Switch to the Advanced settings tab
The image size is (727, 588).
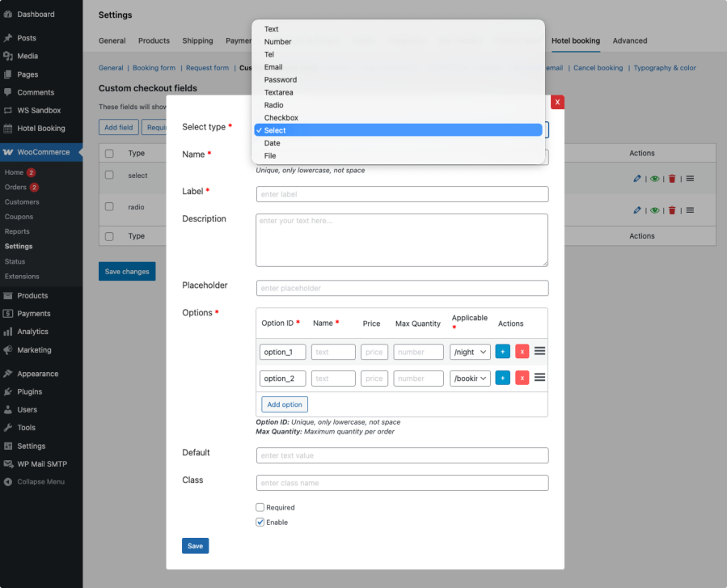[629, 40]
